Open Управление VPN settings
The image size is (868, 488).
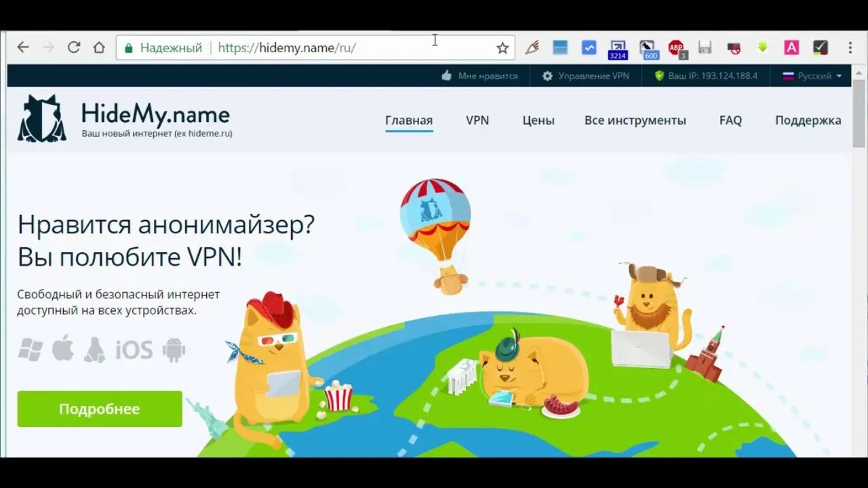pos(586,76)
